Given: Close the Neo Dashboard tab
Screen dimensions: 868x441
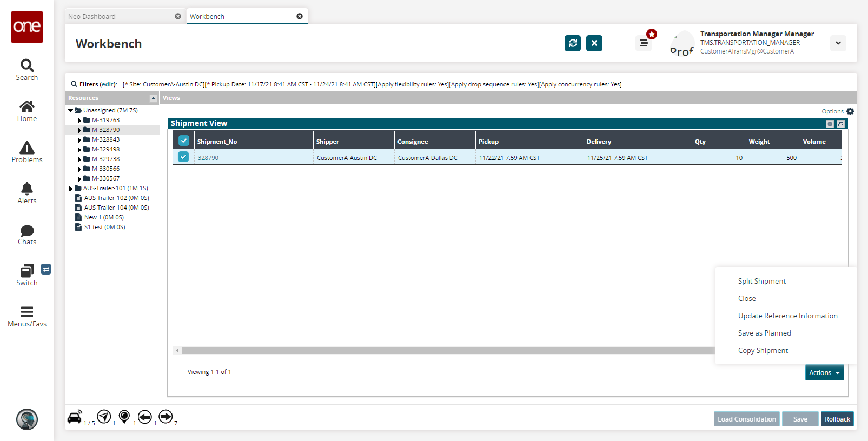Looking at the screenshot, I should 178,16.
